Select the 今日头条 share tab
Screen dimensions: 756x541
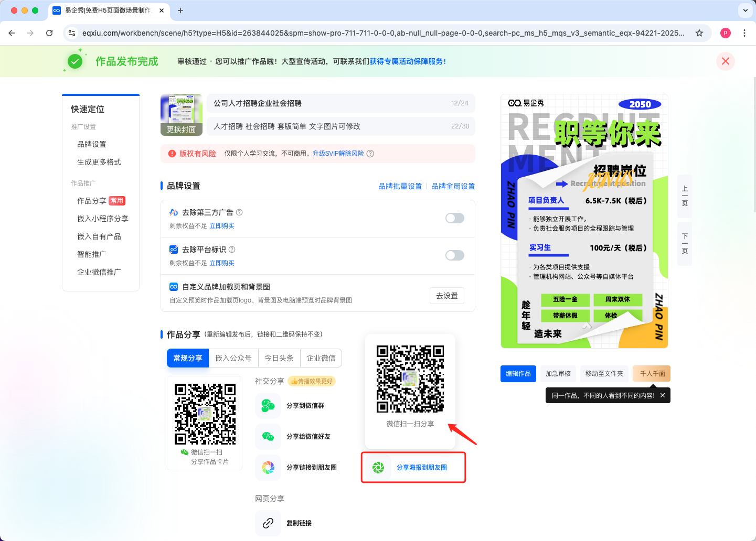(279, 358)
